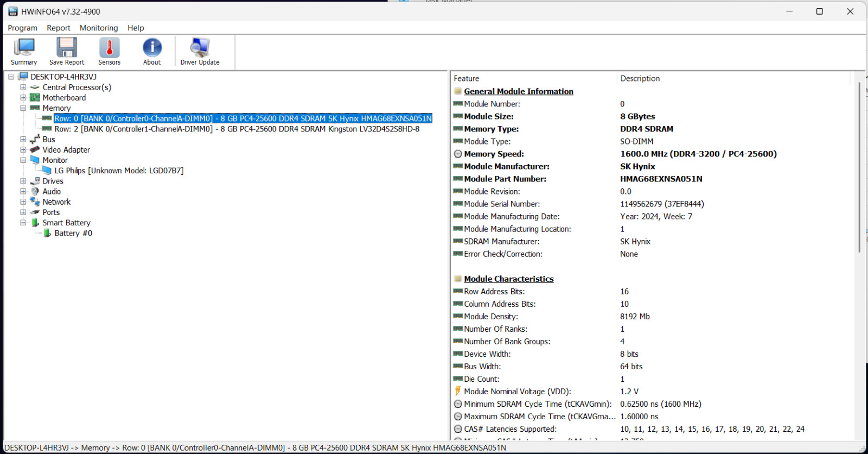Expand the Central Processor(s) node
The image size is (868, 454).
(x=23, y=87)
